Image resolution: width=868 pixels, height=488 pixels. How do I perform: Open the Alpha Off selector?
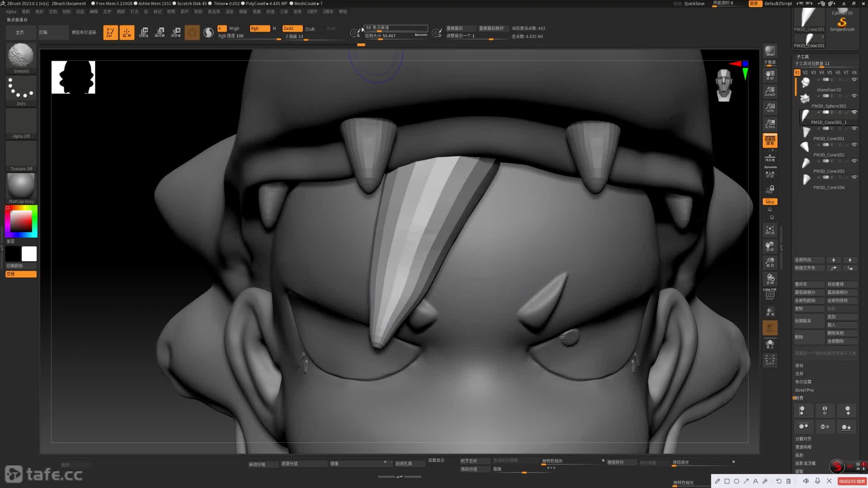coord(21,123)
